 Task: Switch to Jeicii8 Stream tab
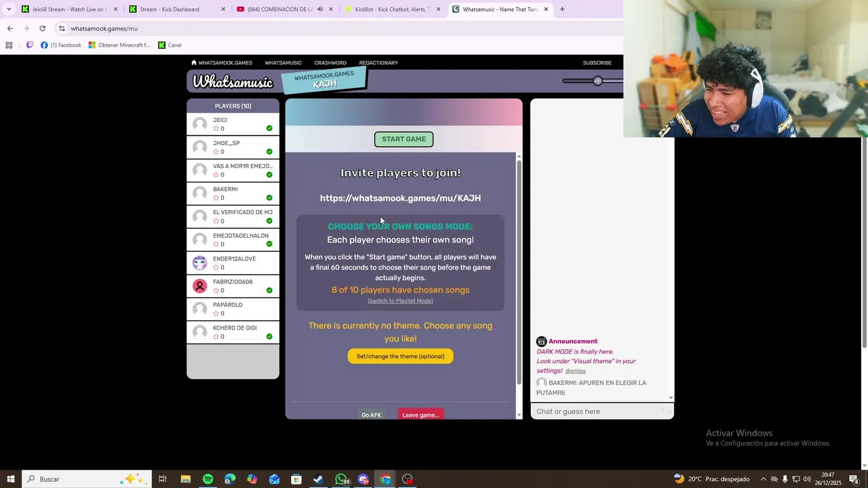point(69,9)
